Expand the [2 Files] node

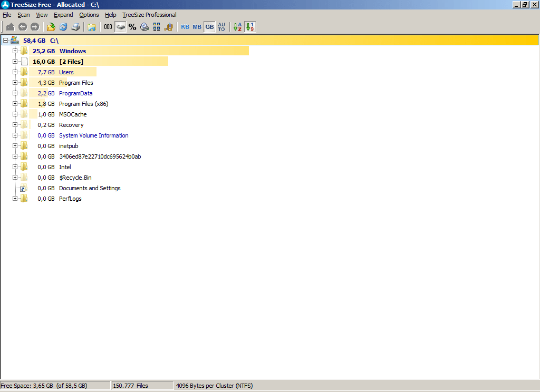pyautogui.click(x=15, y=61)
